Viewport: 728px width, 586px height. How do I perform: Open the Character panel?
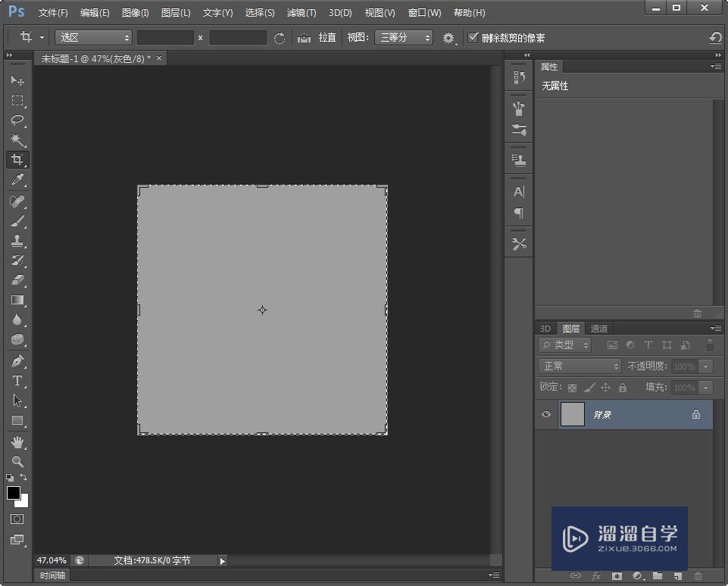tap(518, 192)
